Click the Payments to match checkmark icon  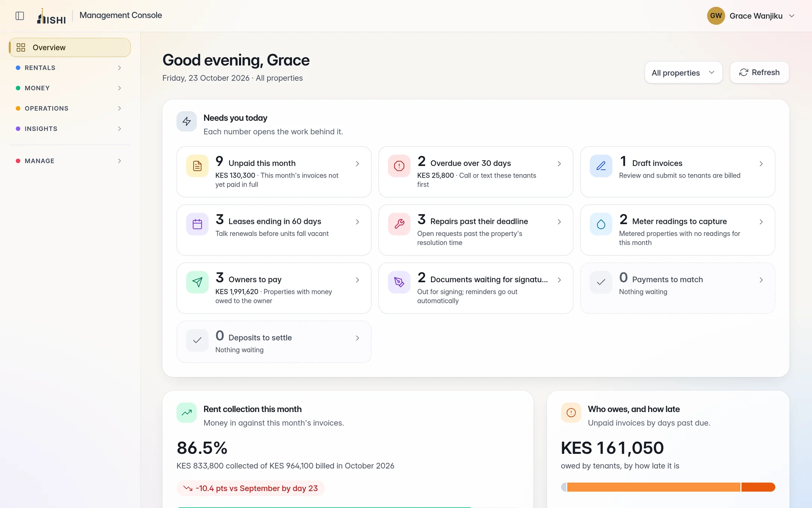point(601,282)
